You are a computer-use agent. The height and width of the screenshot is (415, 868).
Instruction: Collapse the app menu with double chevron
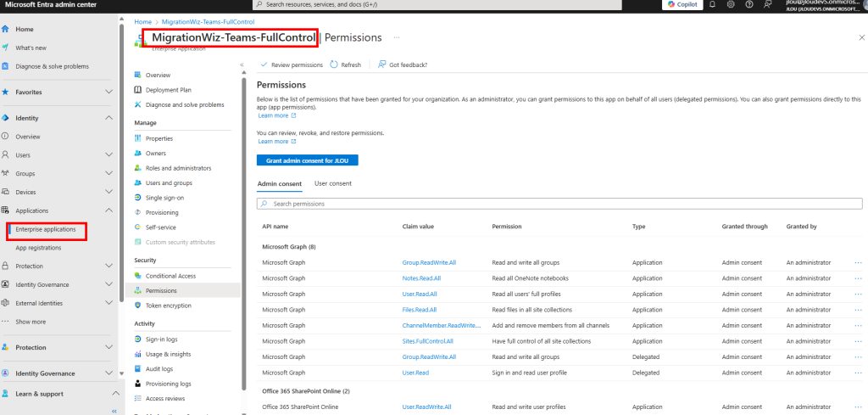[x=242, y=64]
